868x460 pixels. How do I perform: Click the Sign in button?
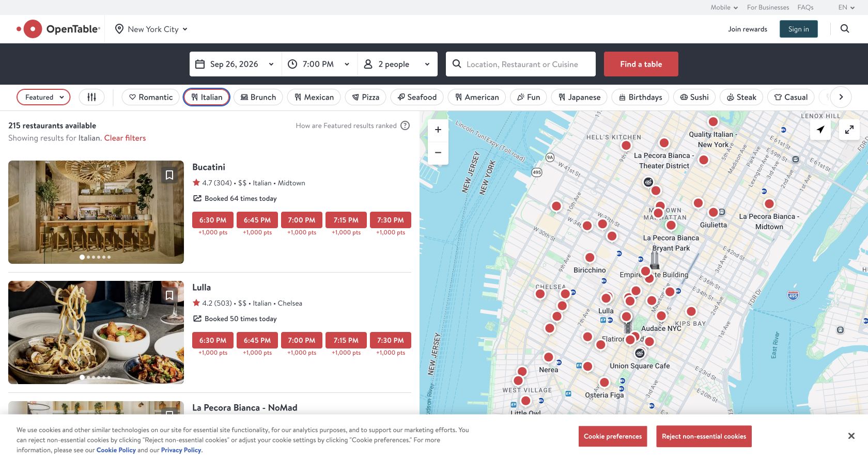[x=799, y=29]
